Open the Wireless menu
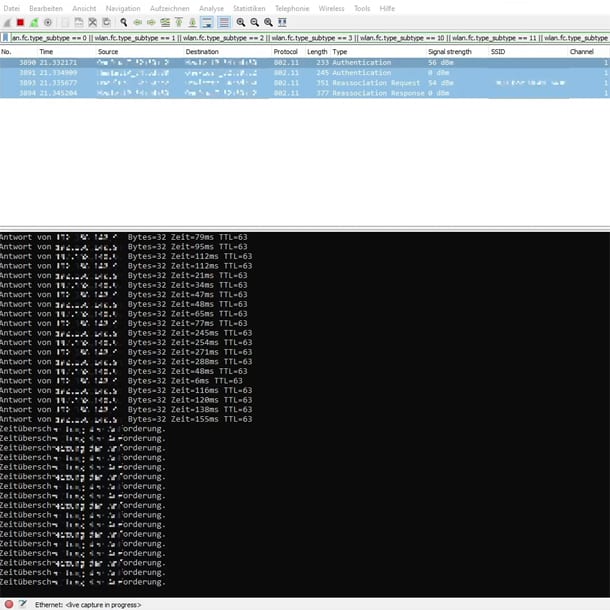 click(330, 8)
